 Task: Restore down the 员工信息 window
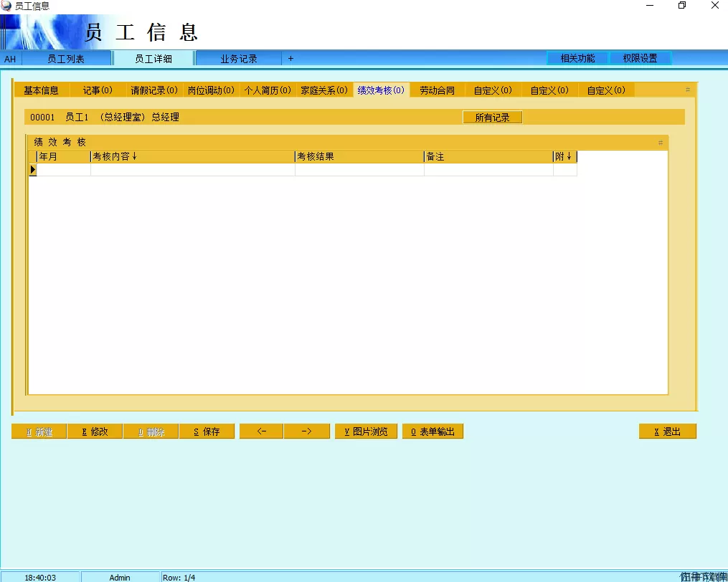click(x=682, y=6)
